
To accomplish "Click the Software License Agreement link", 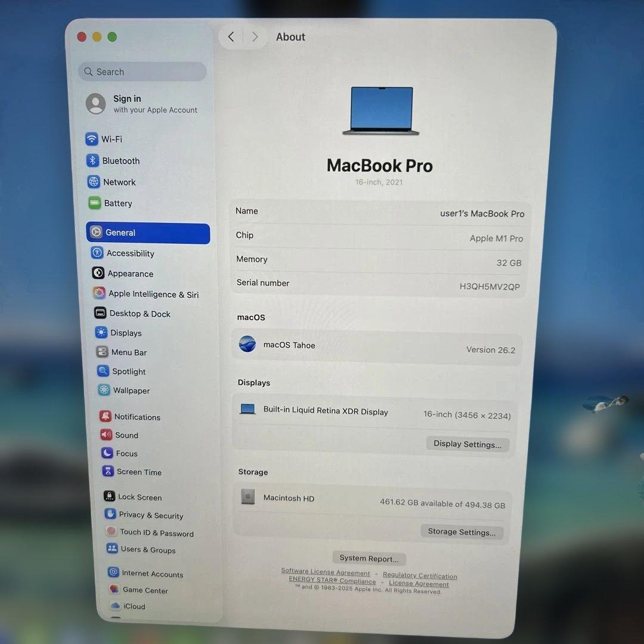I will click(325, 571).
